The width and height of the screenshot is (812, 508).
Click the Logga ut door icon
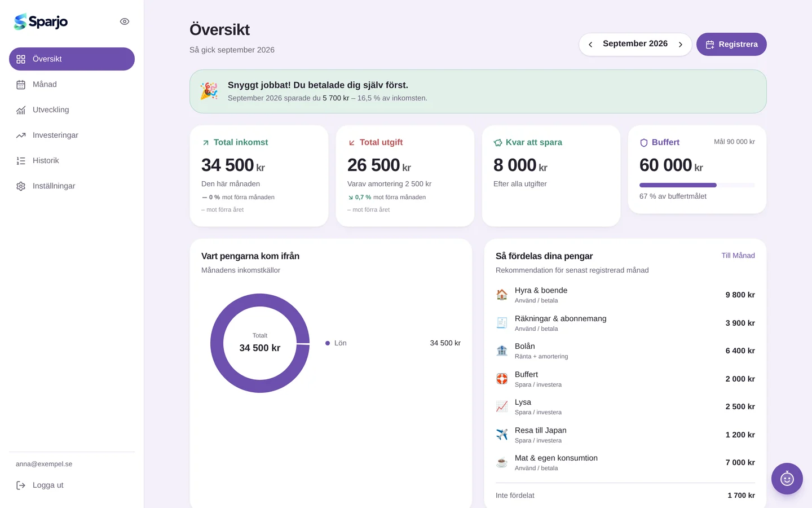(x=21, y=485)
